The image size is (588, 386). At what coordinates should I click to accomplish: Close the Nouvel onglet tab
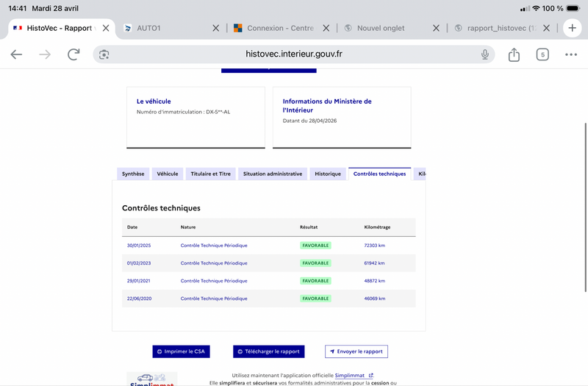coord(436,28)
